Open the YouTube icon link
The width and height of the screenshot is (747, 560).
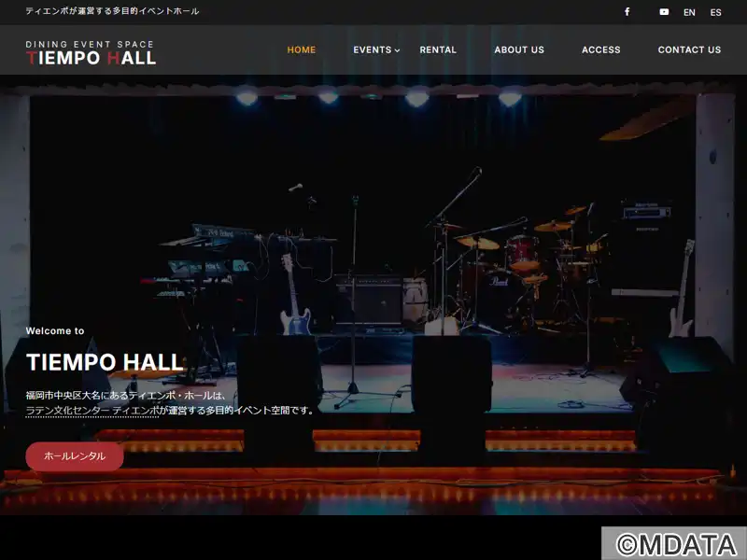click(664, 12)
